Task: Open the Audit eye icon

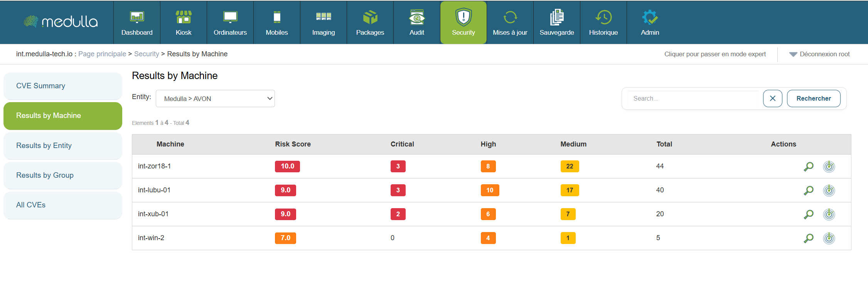Action: click(x=416, y=18)
